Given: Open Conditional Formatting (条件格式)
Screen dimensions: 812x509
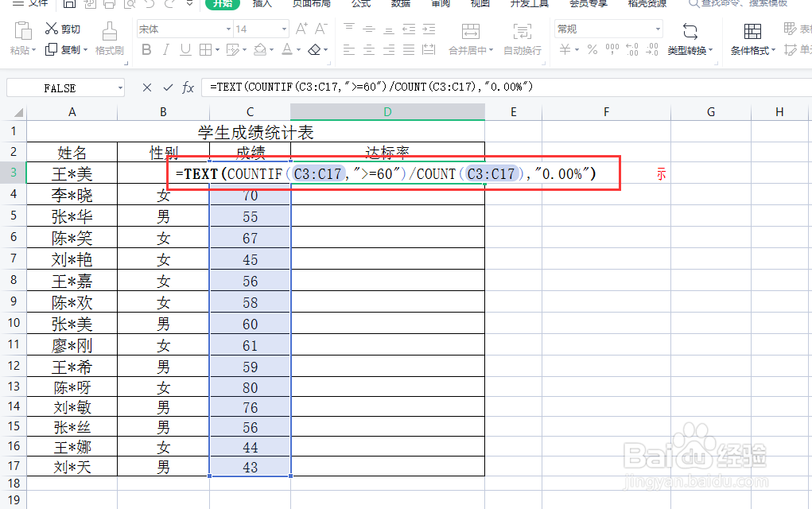Looking at the screenshot, I should point(752,39).
